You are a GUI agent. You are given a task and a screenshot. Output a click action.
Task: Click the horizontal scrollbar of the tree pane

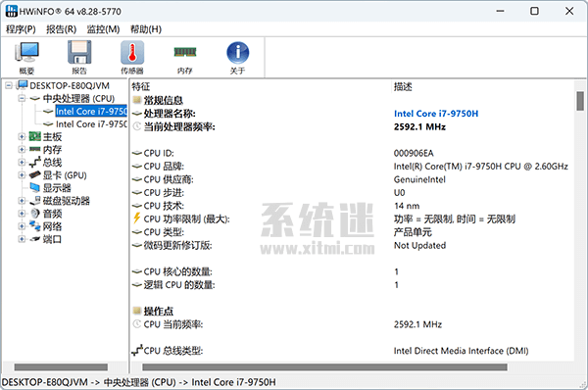click(x=61, y=366)
